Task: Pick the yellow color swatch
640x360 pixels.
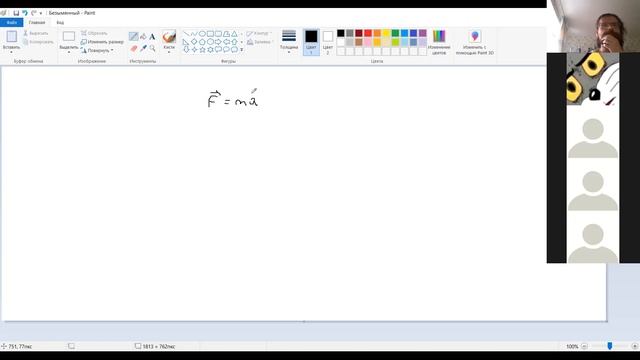Action: click(386, 33)
